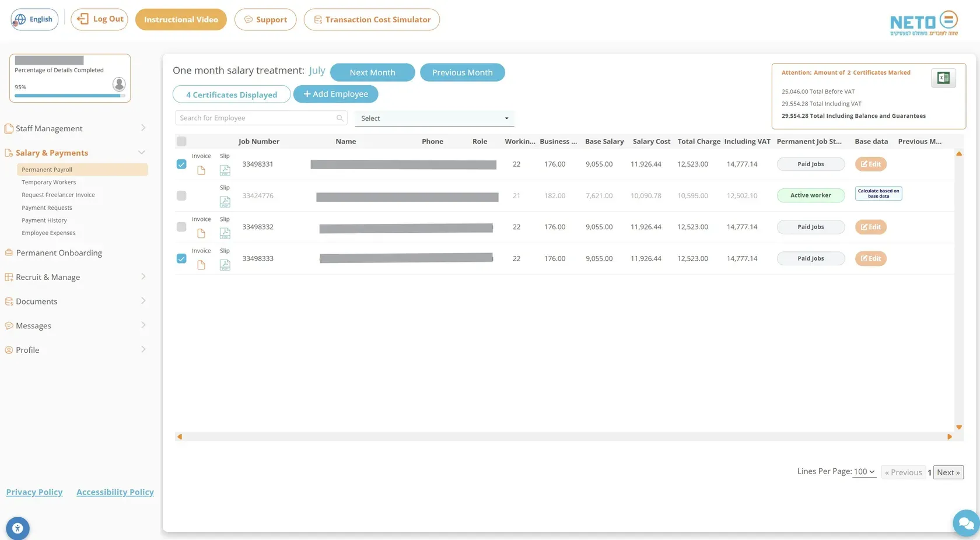Screen dimensions: 980x540
Task: Click the Permanent Onboarding sidebar icon
Action: [x=9, y=253]
